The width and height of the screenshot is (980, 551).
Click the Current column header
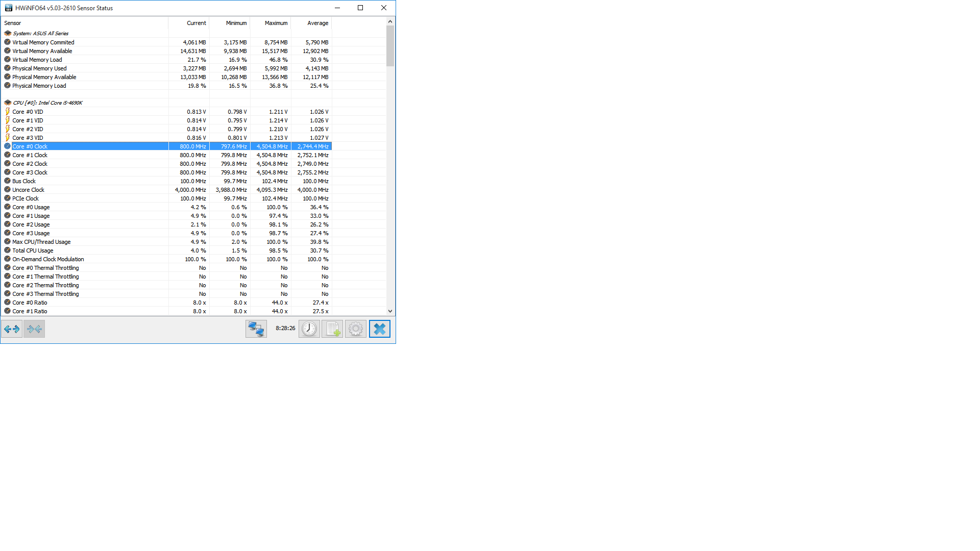coord(196,23)
